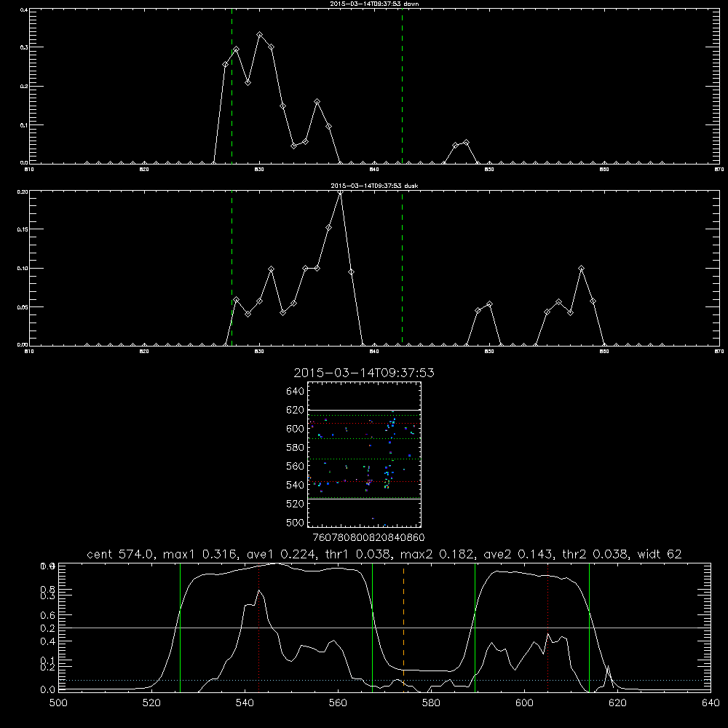Click the red dotted line near 543 in bottom plot
The width and height of the screenshot is (728, 728).
point(258,627)
